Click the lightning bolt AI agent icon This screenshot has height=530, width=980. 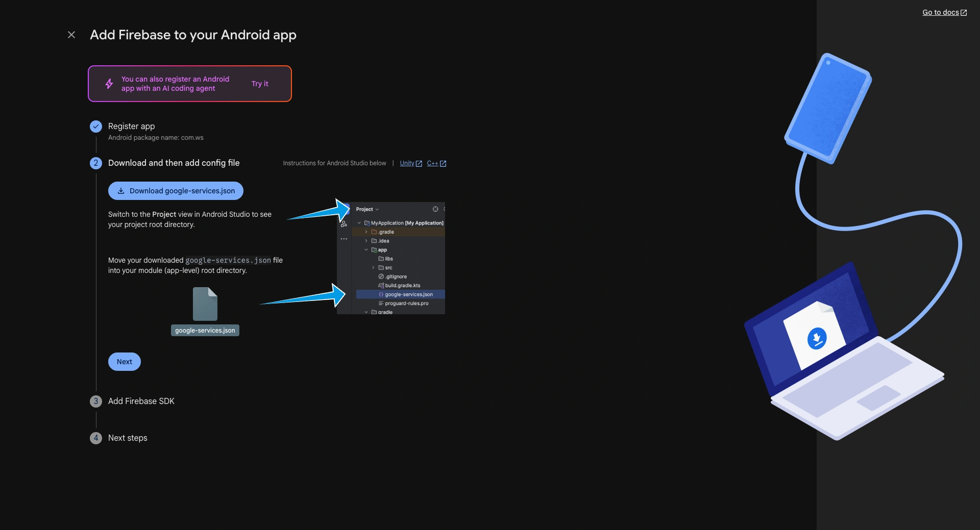[x=109, y=84]
